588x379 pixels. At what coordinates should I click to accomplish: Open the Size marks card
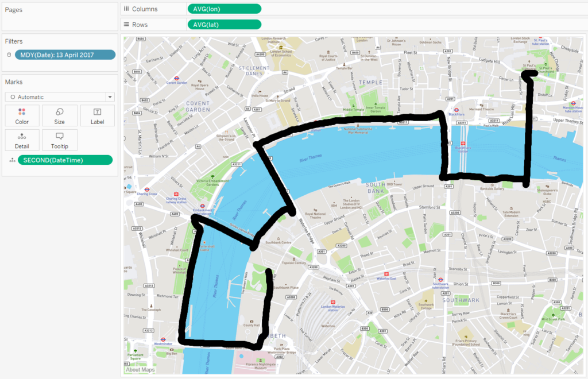coord(60,116)
